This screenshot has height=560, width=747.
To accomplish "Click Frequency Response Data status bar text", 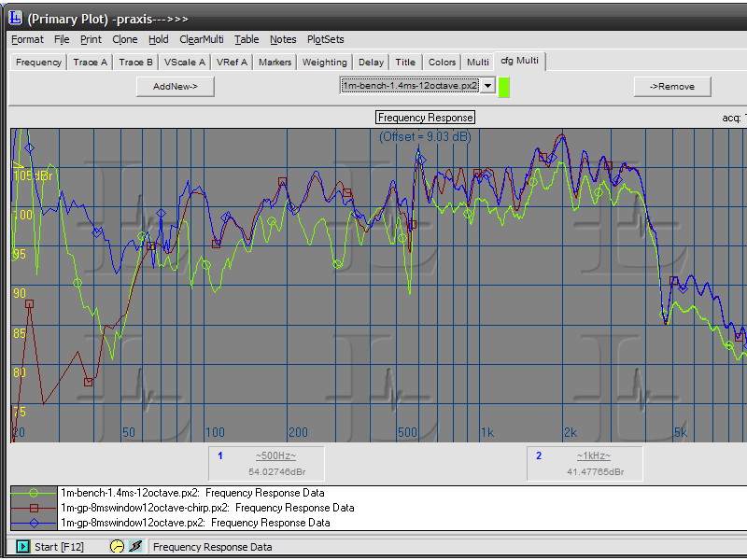I will 213,547.
